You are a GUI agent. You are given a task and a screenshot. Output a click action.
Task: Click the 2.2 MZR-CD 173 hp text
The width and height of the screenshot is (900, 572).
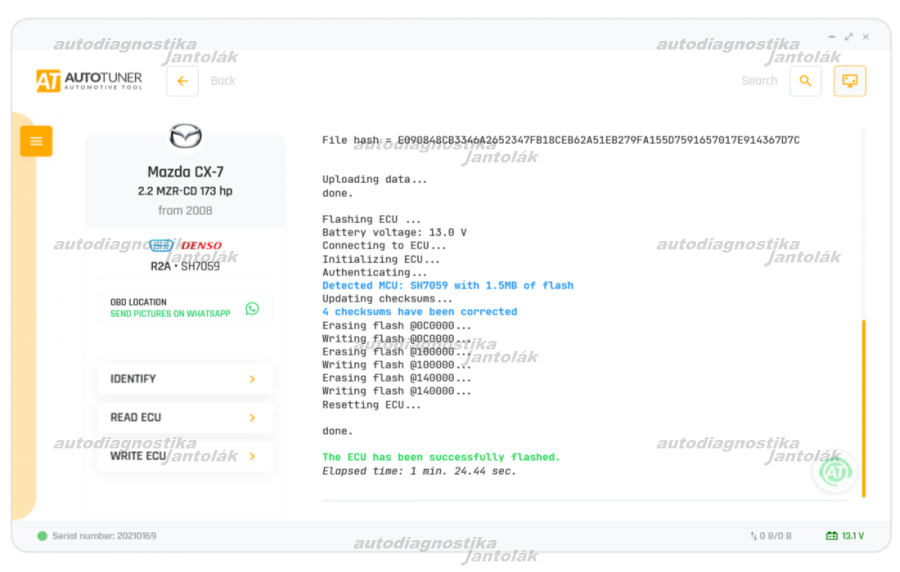[x=185, y=191]
